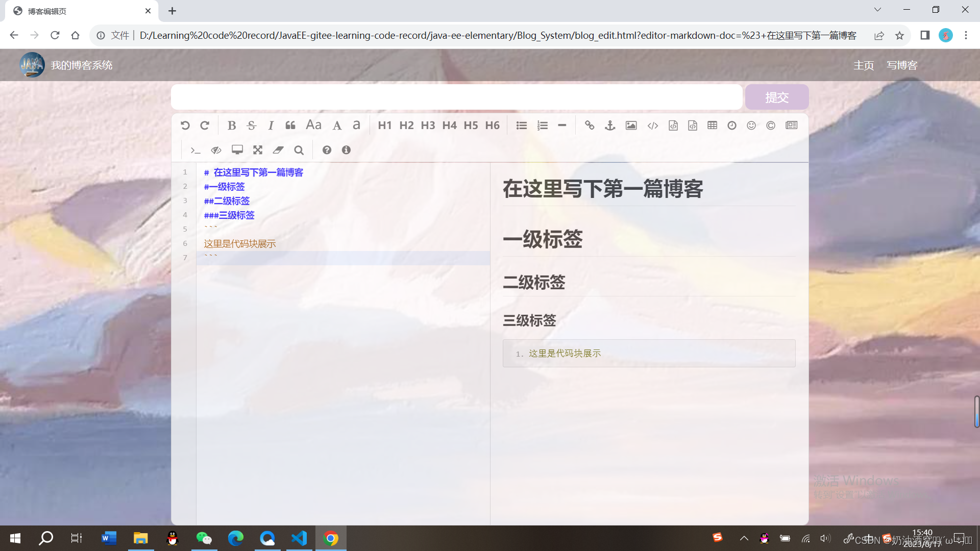Insert page break

pos(792,126)
